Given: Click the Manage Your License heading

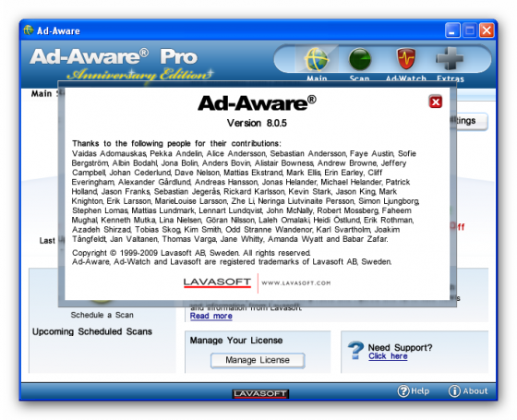Looking at the screenshot, I should [x=236, y=341].
